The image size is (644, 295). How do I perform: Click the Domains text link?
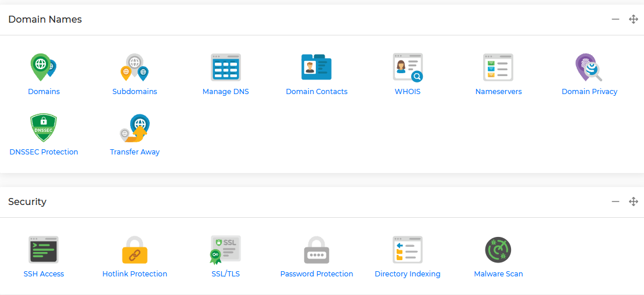[x=44, y=92]
